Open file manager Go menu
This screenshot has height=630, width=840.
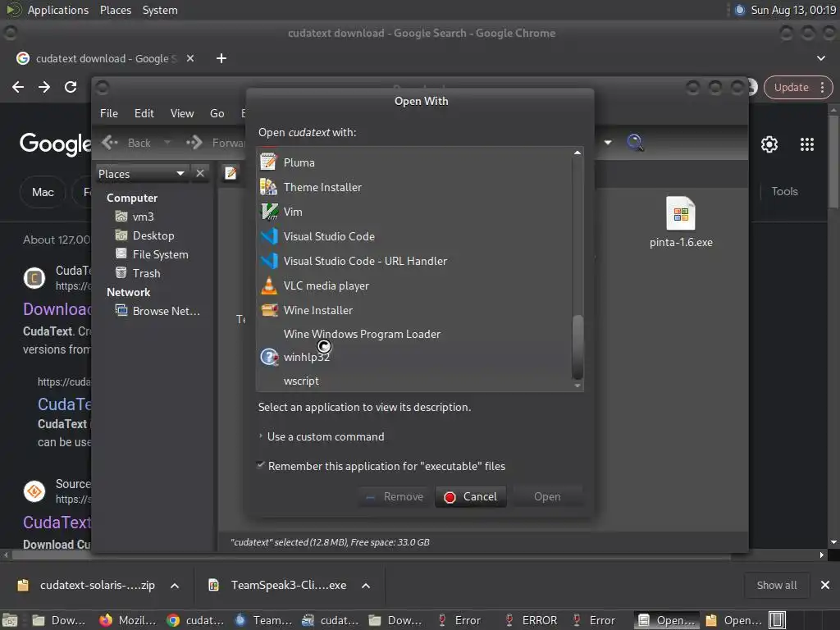click(217, 113)
